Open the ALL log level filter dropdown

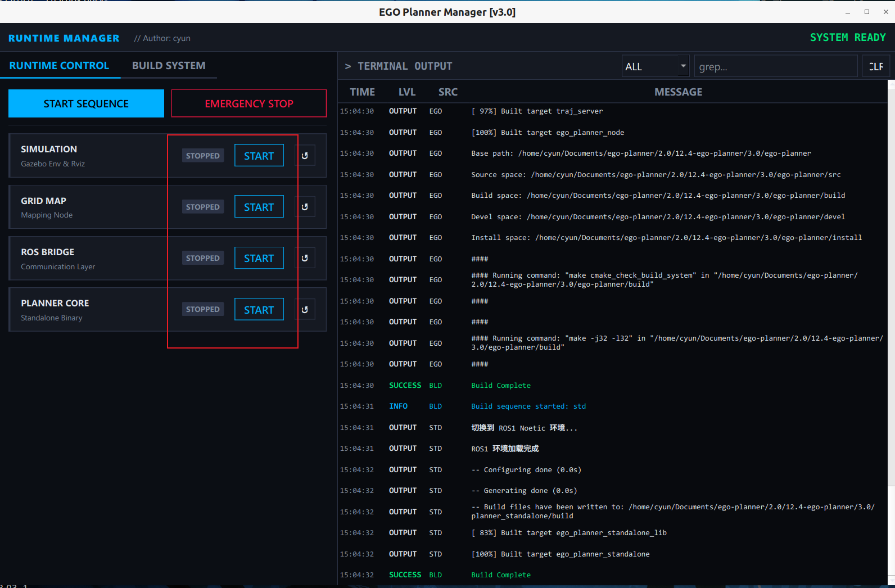click(656, 66)
